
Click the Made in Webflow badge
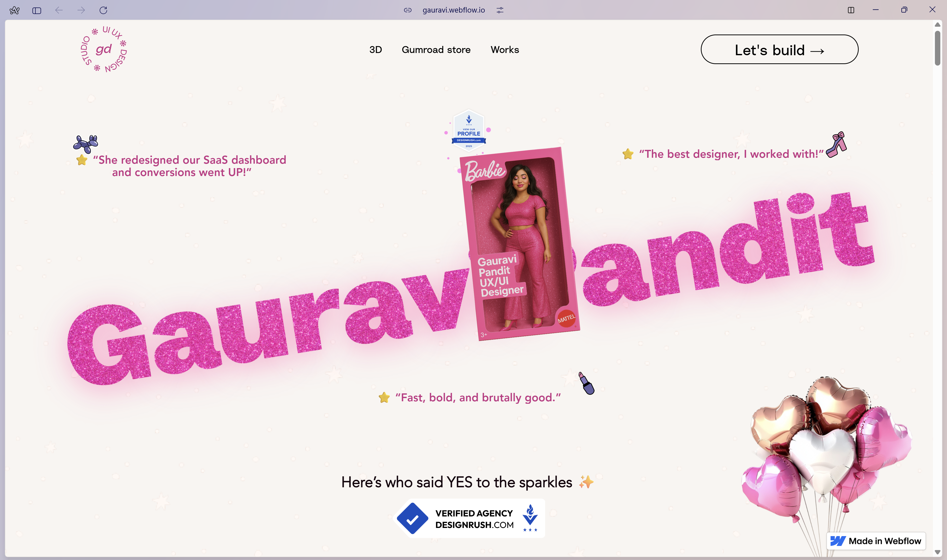876,541
